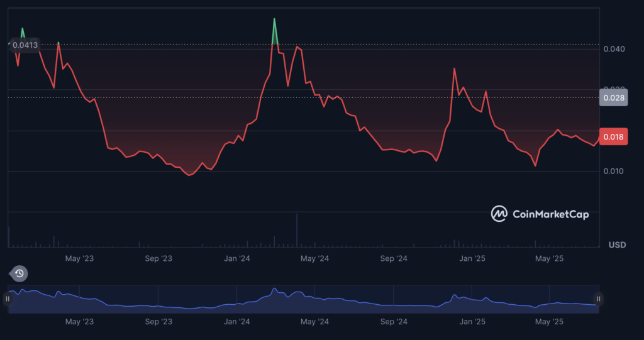Click the reset zoom history icon
The height and width of the screenshot is (340, 644).
pos(19,273)
